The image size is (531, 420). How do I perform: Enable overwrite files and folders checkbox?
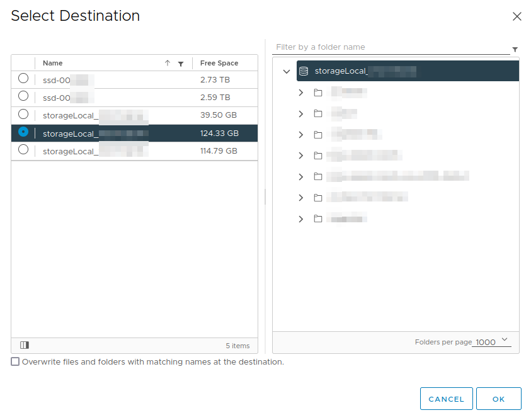pyautogui.click(x=14, y=361)
